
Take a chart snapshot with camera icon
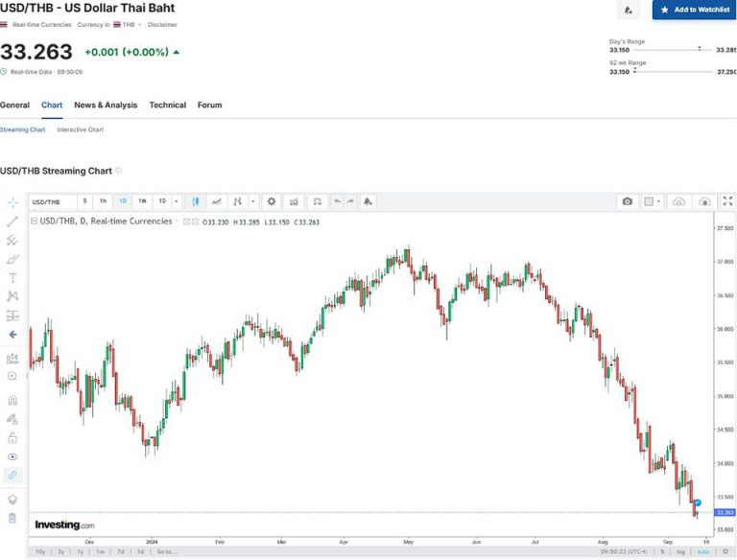tap(627, 201)
